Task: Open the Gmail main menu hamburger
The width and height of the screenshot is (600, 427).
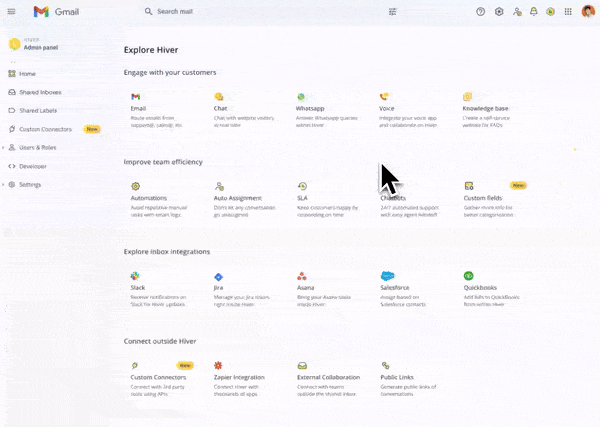Action: 12,11
